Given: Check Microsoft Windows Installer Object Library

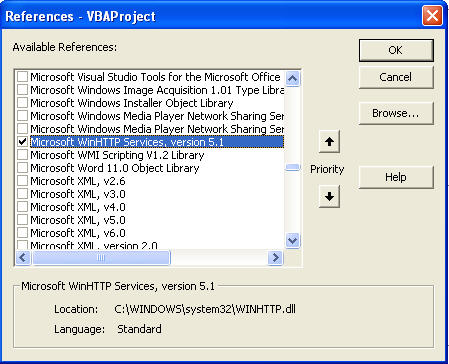Looking at the screenshot, I should 22,103.
